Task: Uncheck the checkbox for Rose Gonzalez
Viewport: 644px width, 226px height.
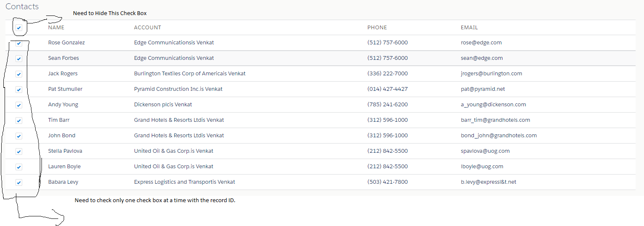Action: [19, 43]
